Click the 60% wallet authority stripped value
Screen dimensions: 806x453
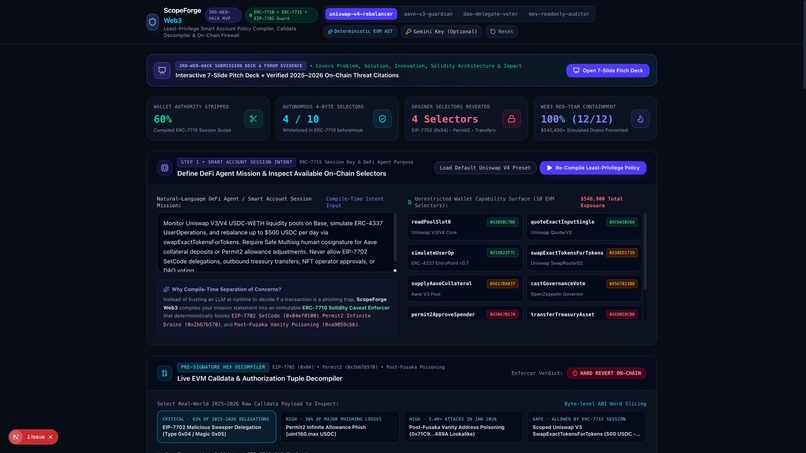coord(163,119)
